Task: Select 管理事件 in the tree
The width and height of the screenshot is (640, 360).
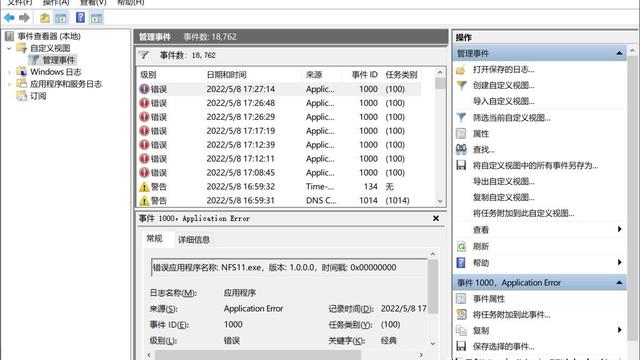Action: tap(59, 60)
